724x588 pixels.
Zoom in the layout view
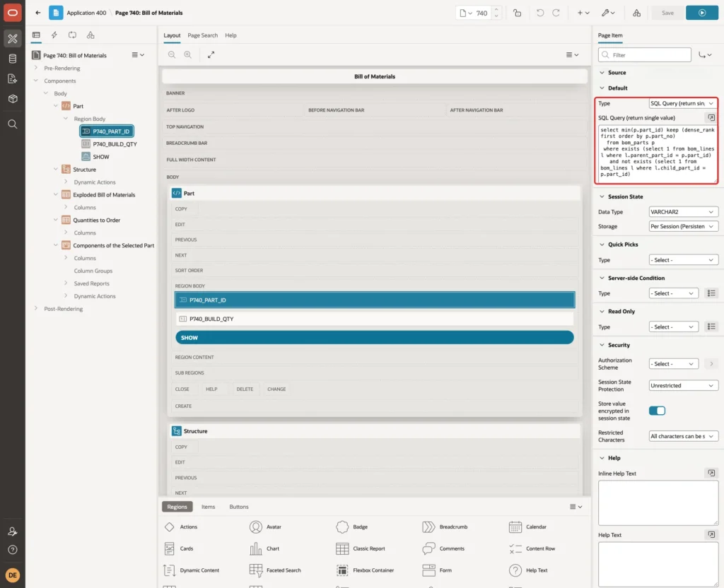click(188, 55)
